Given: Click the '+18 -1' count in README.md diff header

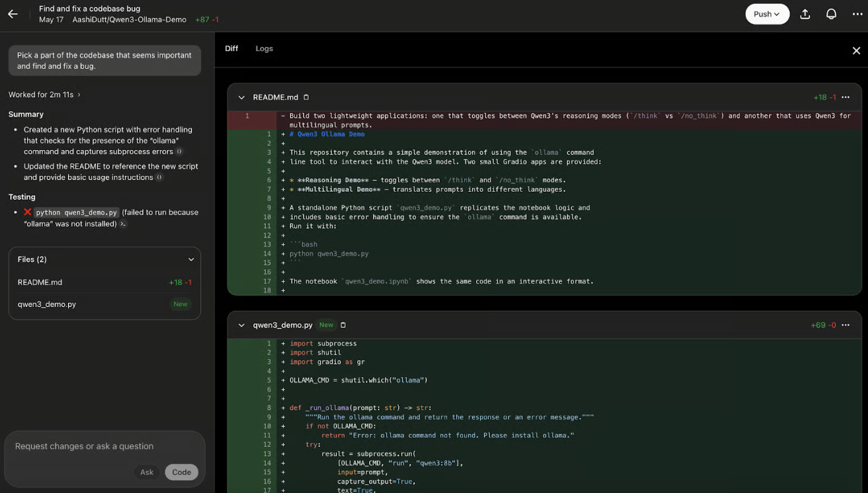Looking at the screenshot, I should 825,97.
